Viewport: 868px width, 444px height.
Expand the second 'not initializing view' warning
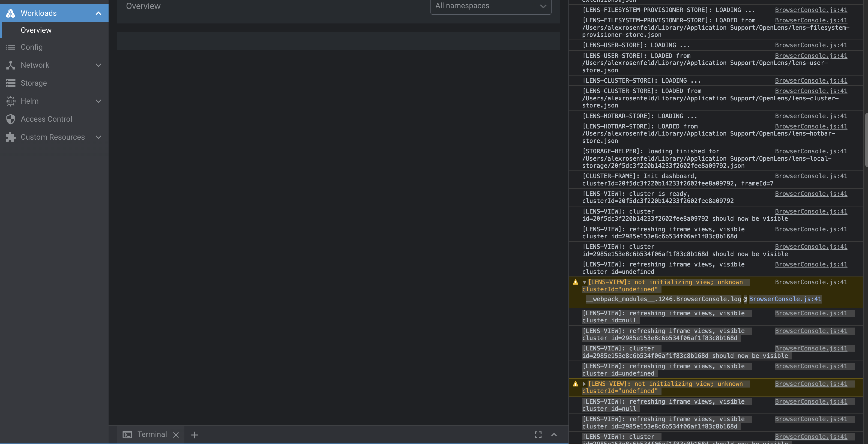584,384
